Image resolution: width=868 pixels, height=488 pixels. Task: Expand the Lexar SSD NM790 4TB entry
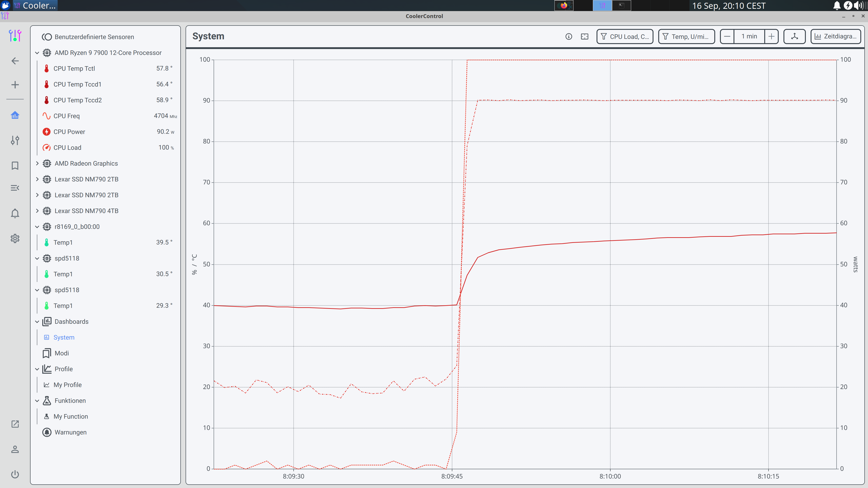pos(37,211)
